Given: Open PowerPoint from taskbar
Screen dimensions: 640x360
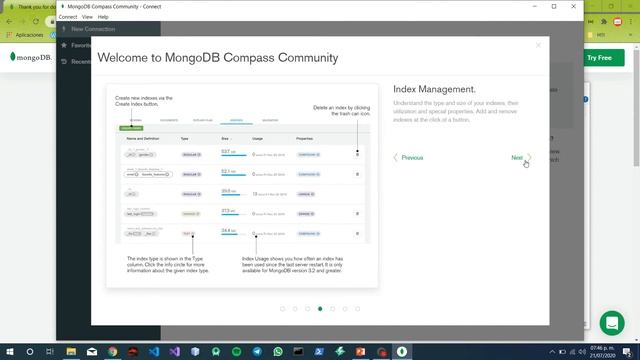Looking at the screenshot, I should click(360, 351).
